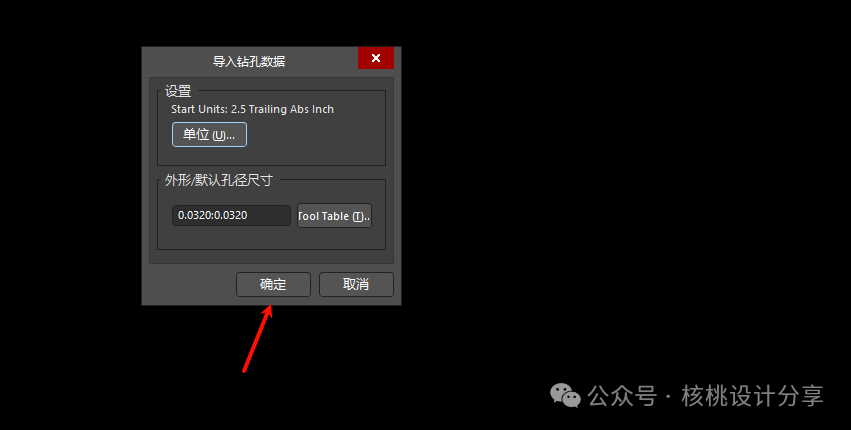Click the 公众号 · 核桃设计分享 watermark text
This screenshot has width=851, height=430.
click(706, 396)
